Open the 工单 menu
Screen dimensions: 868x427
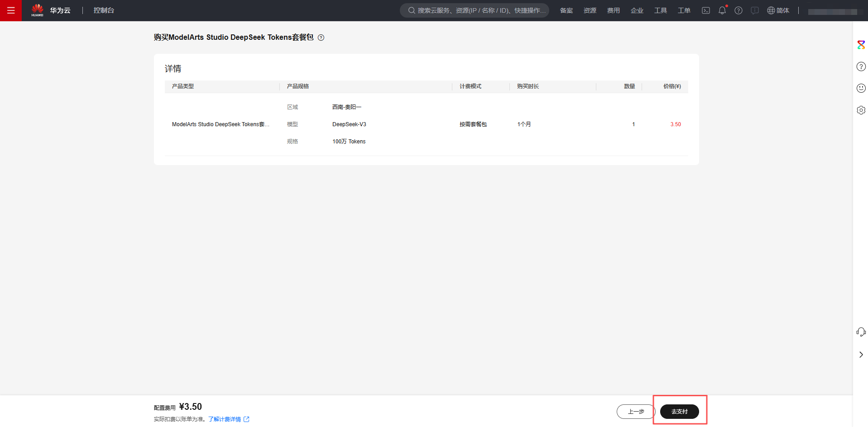coord(684,10)
